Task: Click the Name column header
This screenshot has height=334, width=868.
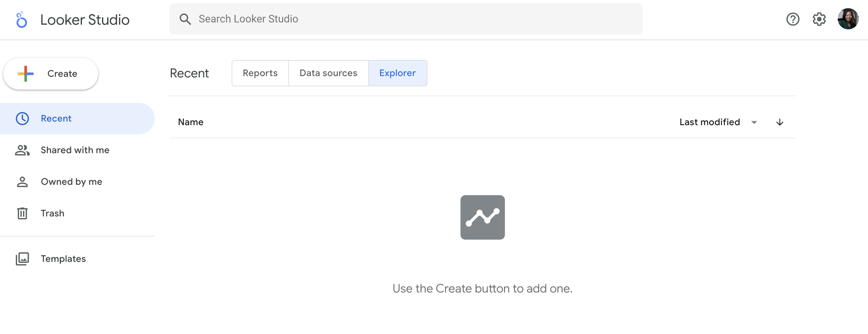Action: [x=191, y=122]
